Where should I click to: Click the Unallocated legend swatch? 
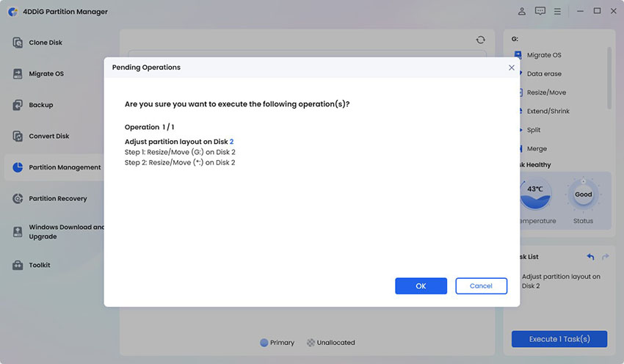311,343
